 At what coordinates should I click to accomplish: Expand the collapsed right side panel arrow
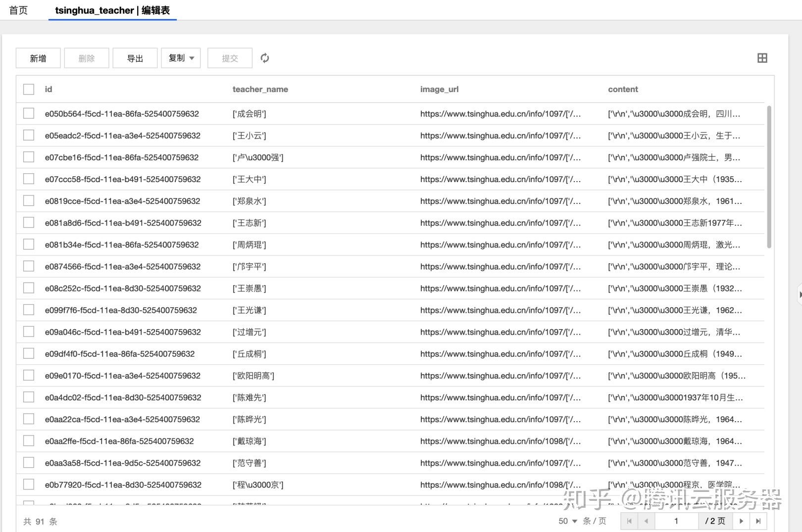[800, 295]
